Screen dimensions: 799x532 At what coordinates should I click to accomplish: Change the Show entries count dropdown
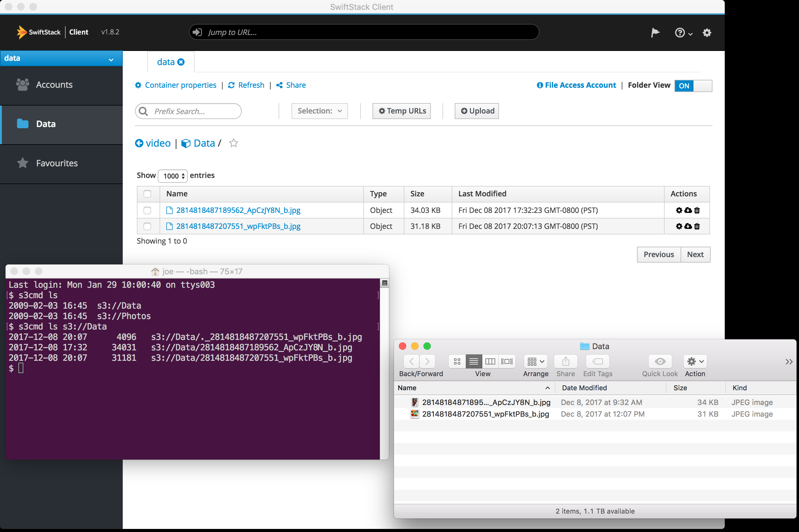(173, 176)
